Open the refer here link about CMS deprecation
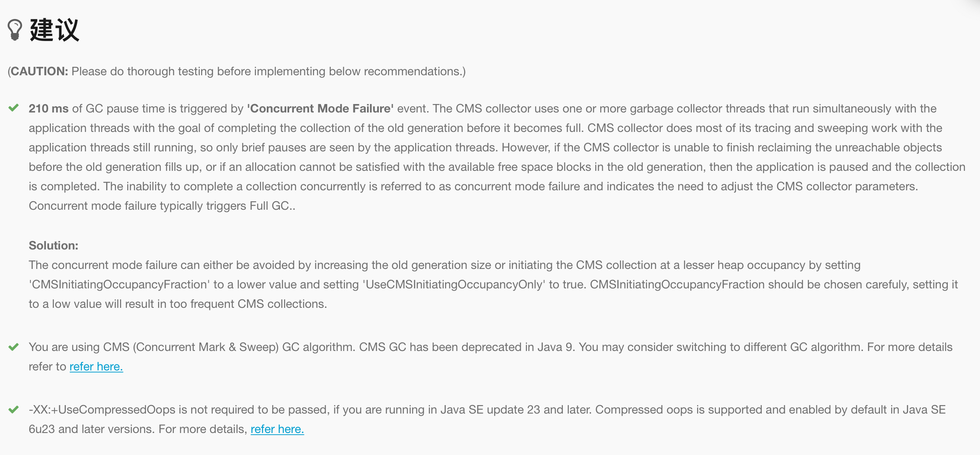Viewport: 980px width, 455px height. point(96,366)
